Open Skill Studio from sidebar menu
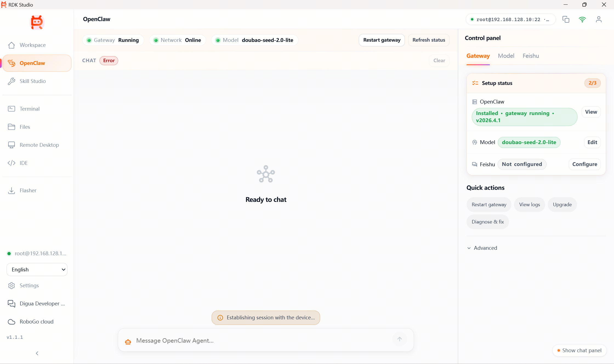 coord(37,81)
